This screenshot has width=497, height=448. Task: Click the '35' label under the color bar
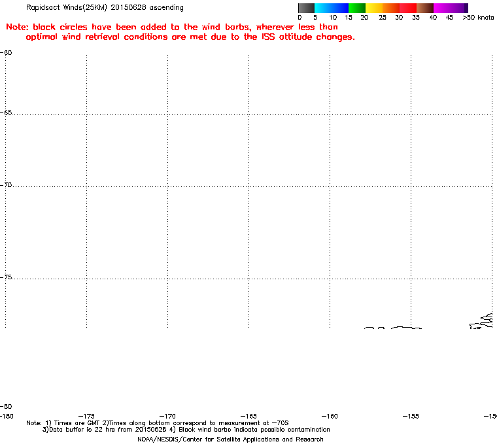click(x=416, y=18)
